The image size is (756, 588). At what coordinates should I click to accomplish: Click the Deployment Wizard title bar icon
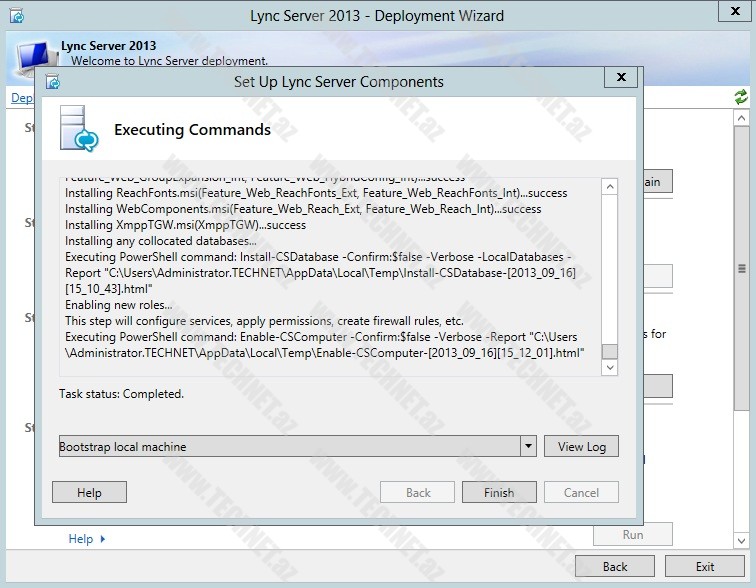[15, 16]
